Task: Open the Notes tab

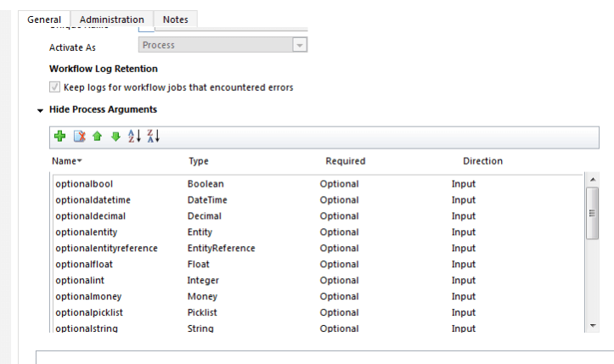Action: [x=176, y=20]
